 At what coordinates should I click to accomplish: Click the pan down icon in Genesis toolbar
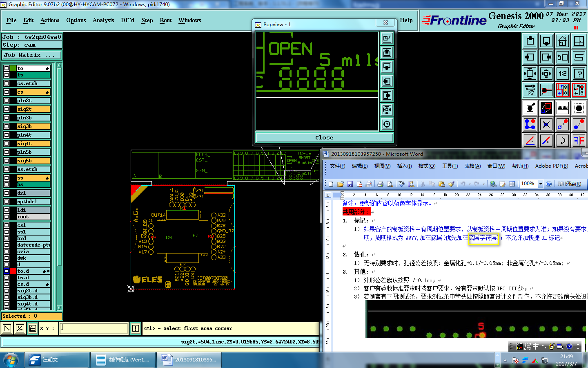tap(546, 41)
